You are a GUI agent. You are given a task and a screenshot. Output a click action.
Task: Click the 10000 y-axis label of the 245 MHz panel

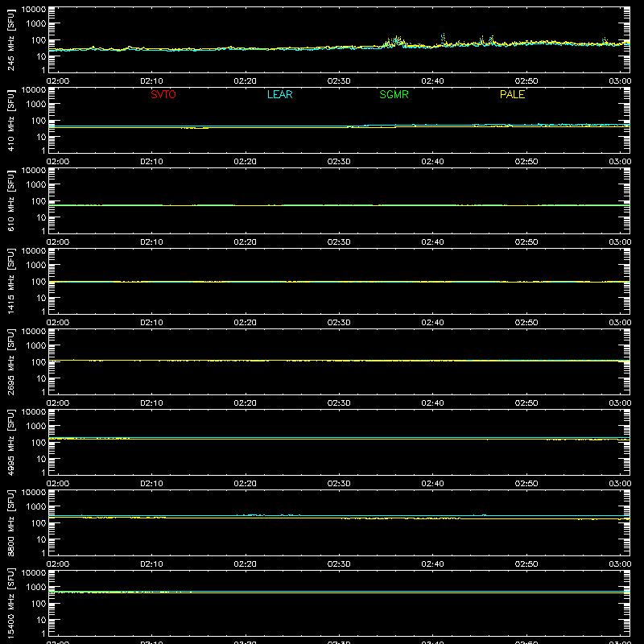point(34,10)
